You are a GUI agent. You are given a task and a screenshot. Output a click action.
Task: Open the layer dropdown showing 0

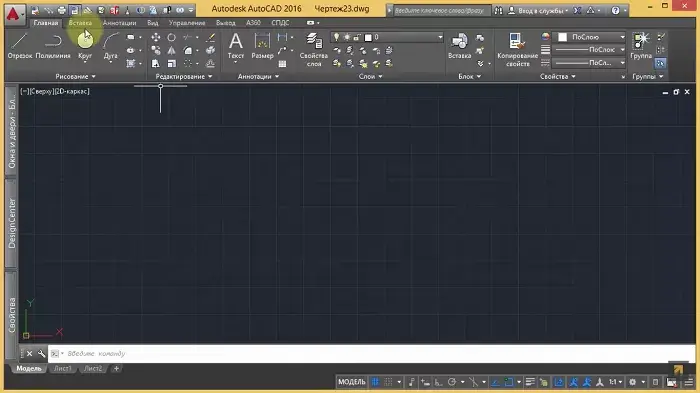pyautogui.click(x=387, y=37)
